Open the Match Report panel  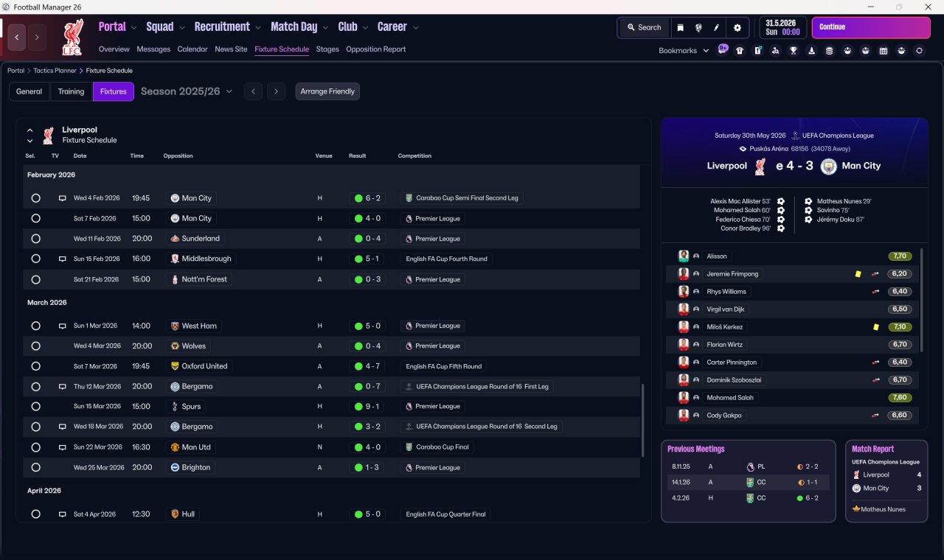pos(886,481)
